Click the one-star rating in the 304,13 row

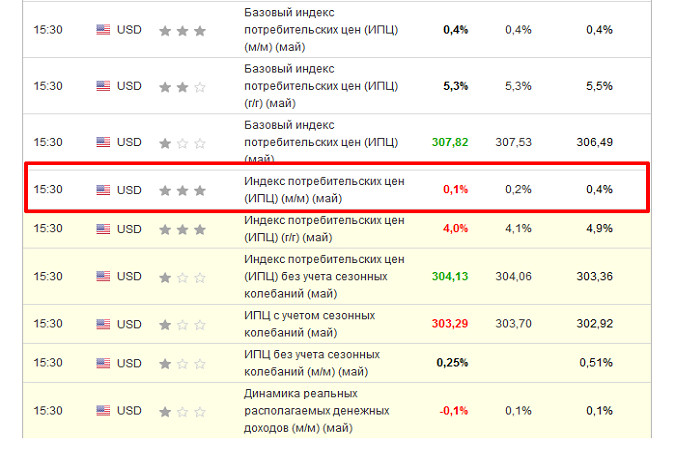tap(182, 276)
